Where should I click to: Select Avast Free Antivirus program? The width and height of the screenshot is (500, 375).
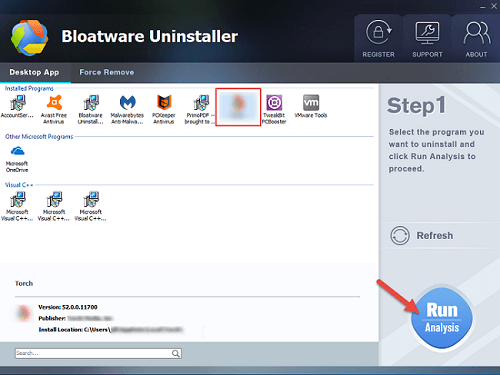point(54,109)
